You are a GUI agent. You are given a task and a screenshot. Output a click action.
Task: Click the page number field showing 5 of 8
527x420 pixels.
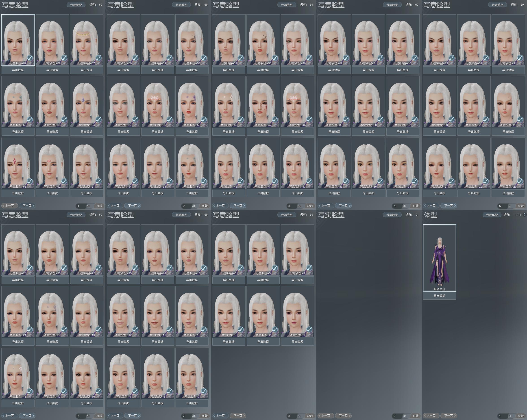503,206
